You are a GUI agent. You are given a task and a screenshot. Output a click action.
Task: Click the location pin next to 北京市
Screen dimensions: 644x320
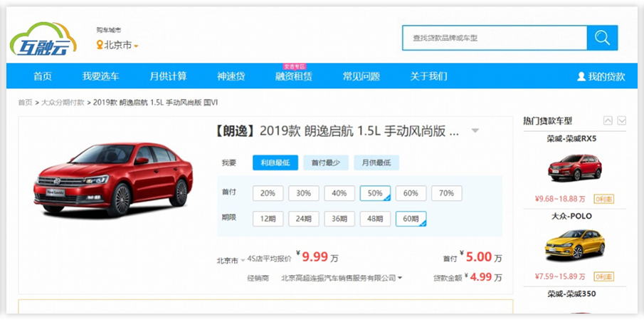click(100, 45)
